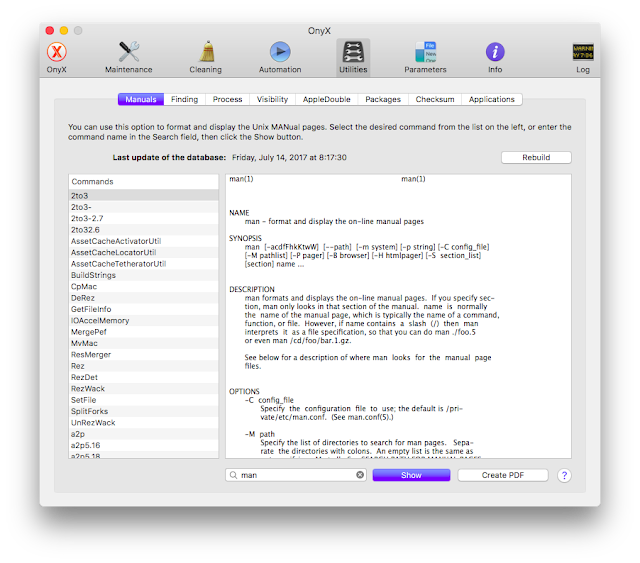The width and height of the screenshot is (640, 563).
Task: Click the magnifying glass search icon
Action: [233, 475]
